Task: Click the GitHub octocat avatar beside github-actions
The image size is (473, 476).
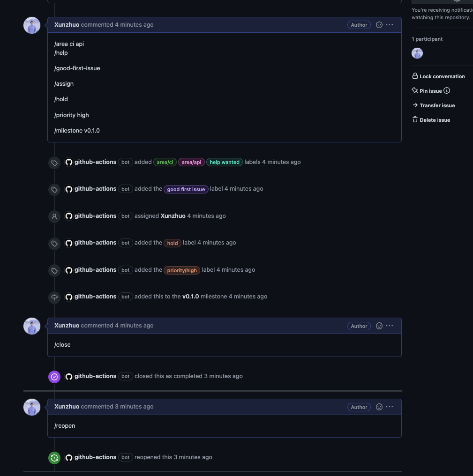Action: (69, 162)
